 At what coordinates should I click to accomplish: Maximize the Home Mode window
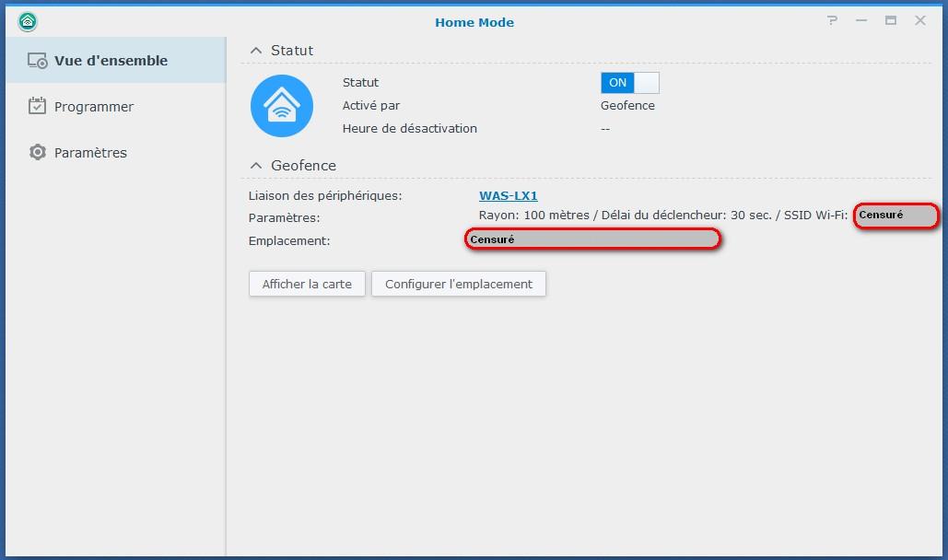click(891, 20)
